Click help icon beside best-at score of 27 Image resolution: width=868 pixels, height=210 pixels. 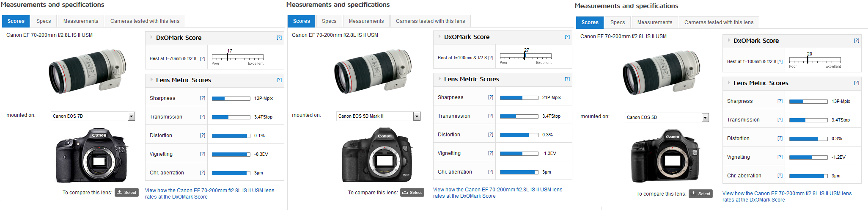click(x=491, y=58)
